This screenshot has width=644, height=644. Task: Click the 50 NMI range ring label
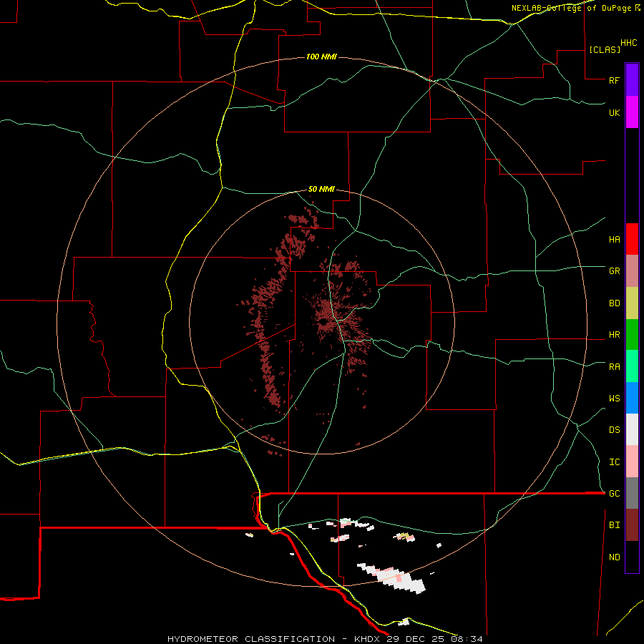click(321, 190)
